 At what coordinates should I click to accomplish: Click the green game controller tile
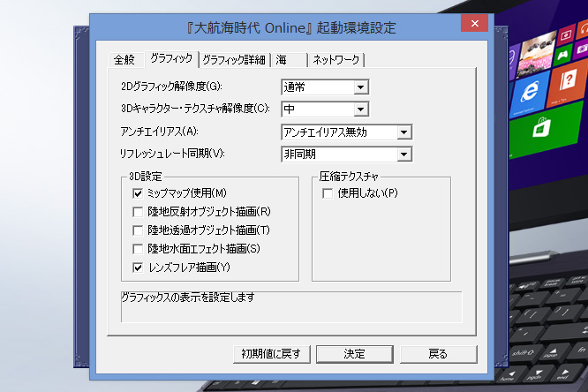[x=562, y=55]
